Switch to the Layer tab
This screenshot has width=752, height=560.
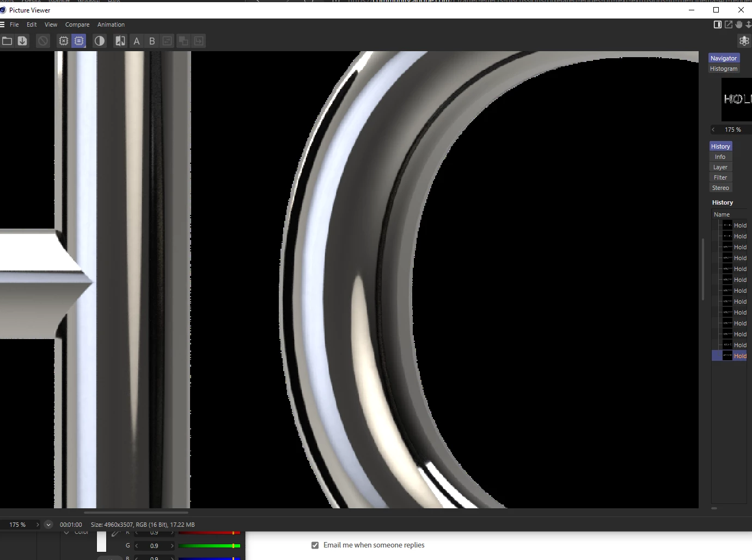point(720,167)
